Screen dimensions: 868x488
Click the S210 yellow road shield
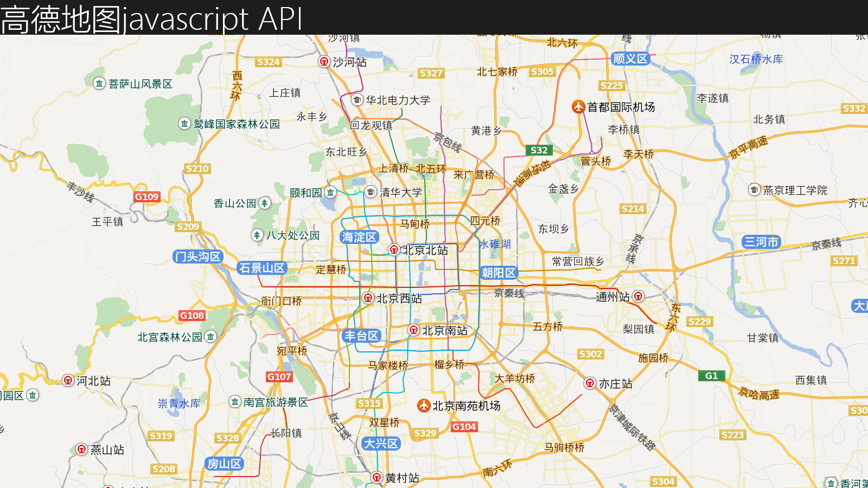(197, 169)
